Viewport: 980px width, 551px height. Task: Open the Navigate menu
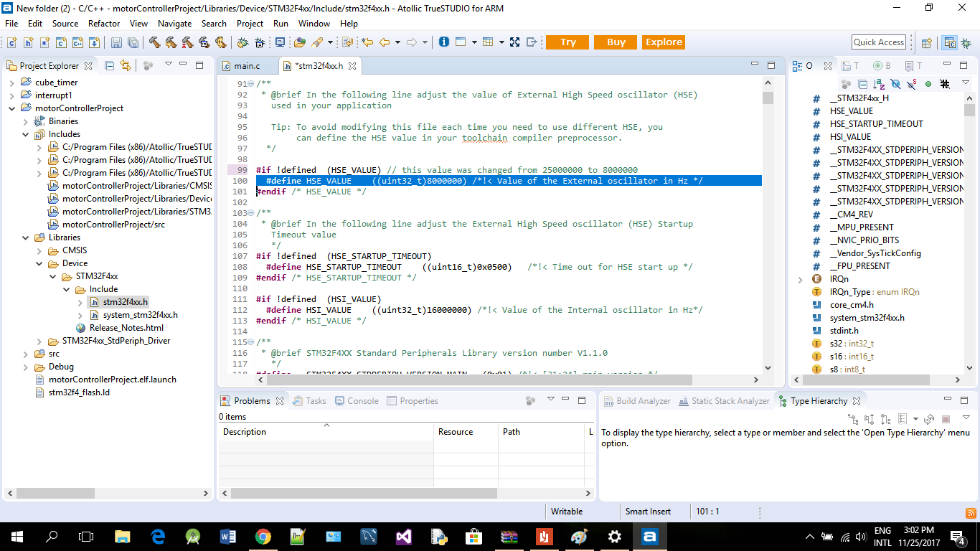pyautogui.click(x=174, y=24)
